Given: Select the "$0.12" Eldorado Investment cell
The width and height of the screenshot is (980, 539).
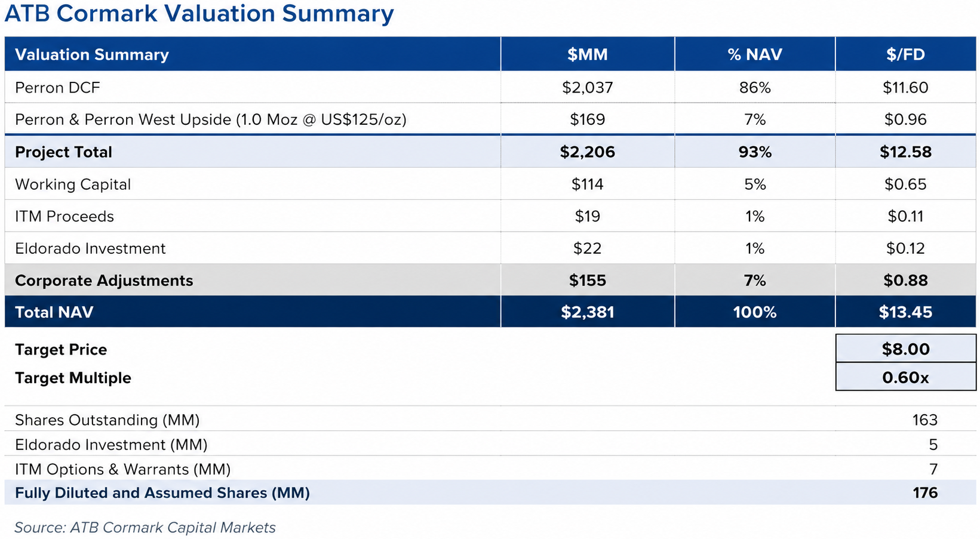Looking at the screenshot, I should [905, 248].
